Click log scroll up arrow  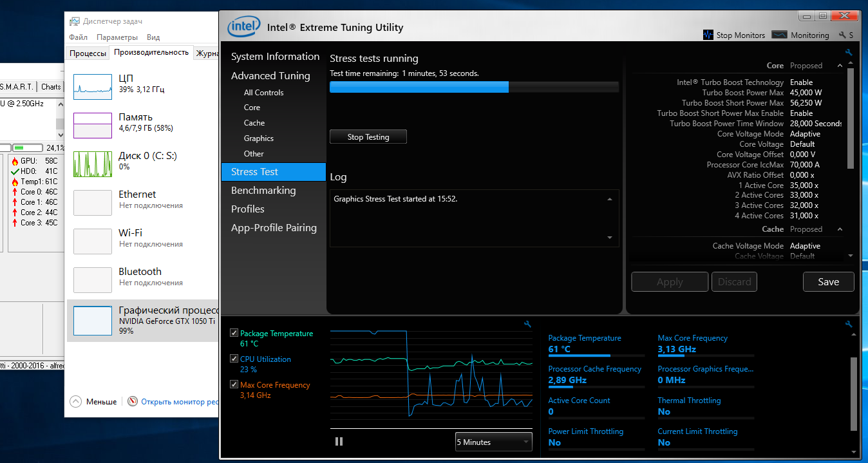[x=610, y=200]
